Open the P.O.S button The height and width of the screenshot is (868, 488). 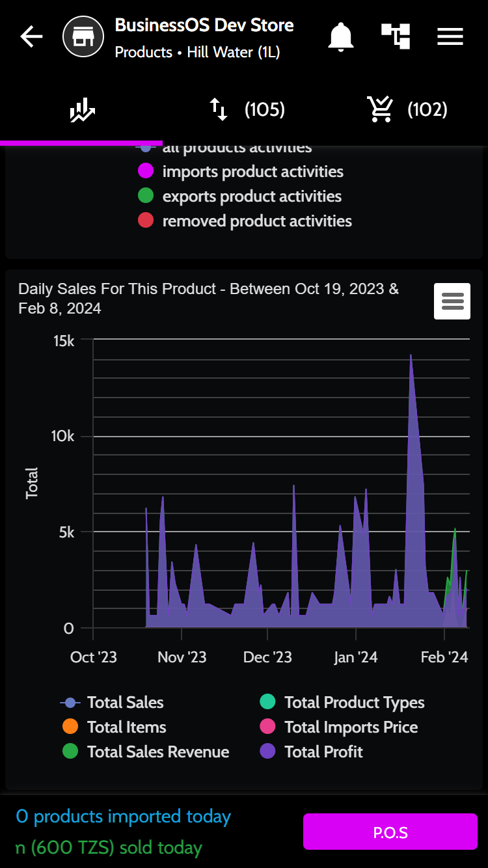point(390,832)
